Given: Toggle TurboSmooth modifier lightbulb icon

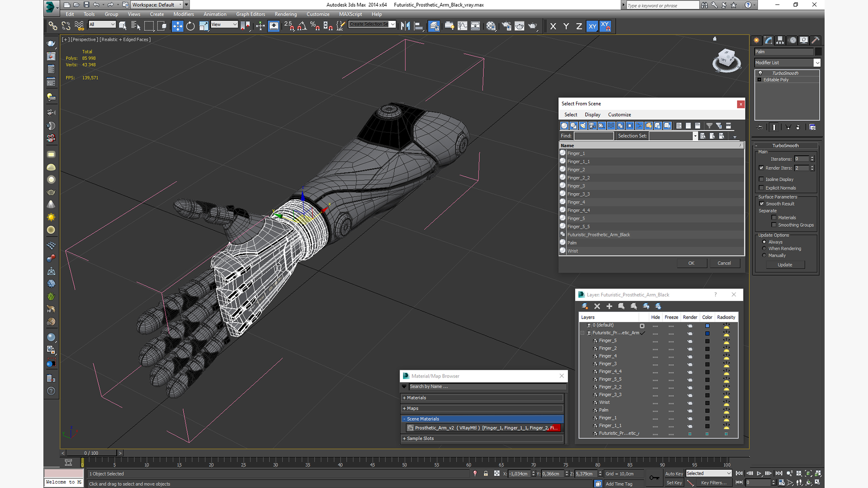Looking at the screenshot, I should click(760, 73).
